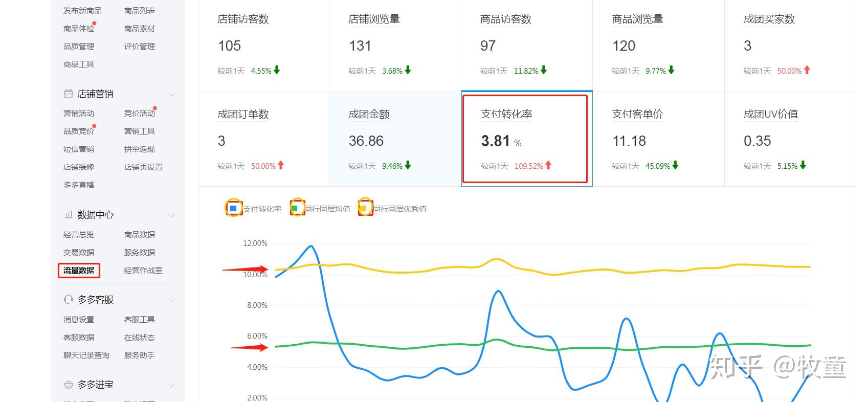The width and height of the screenshot is (868, 402).
Task: Open 经营作战室 under 数据中心
Action: tap(143, 271)
